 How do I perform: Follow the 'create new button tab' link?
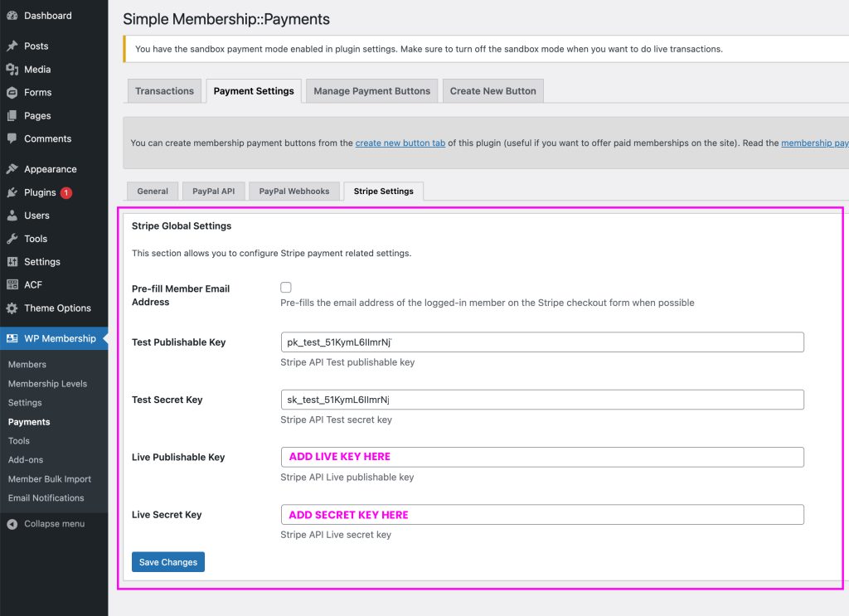400,143
